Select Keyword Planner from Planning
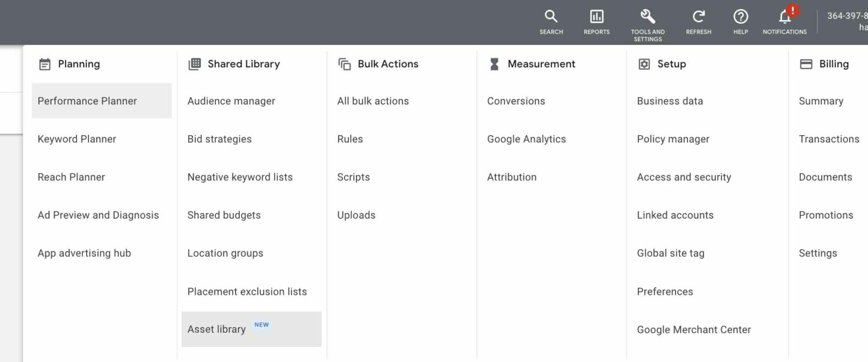This screenshot has height=362, width=868. (x=77, y=139)
